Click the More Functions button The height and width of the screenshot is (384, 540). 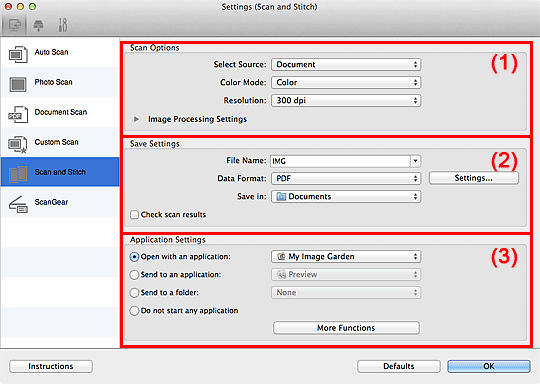(346, 328)
